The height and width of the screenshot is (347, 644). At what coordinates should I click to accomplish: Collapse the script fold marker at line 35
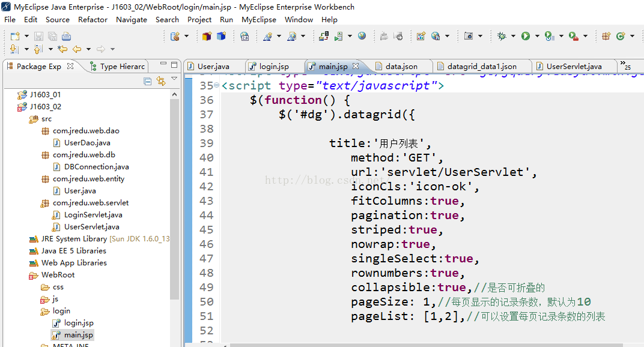coord(216,85)
